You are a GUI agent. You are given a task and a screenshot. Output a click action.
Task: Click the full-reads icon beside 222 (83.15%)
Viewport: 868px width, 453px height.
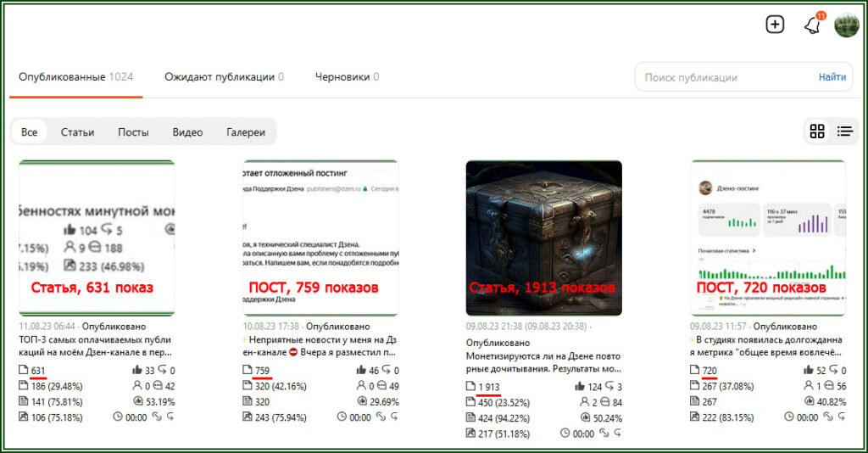click(x=695, y=417)
